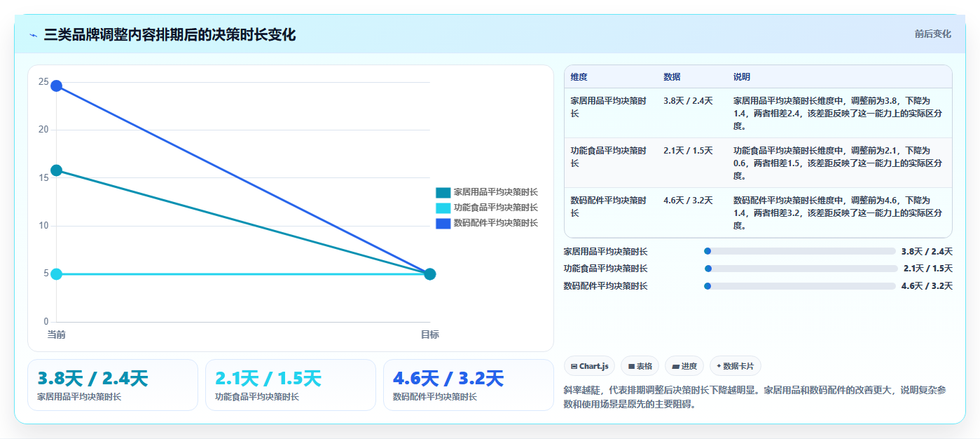Image resolution: width=980 pixels, height=439 pixels.
Task: Toggle 家居用品平均决策时长 legend swatch
Action: [x=443, y=192]
